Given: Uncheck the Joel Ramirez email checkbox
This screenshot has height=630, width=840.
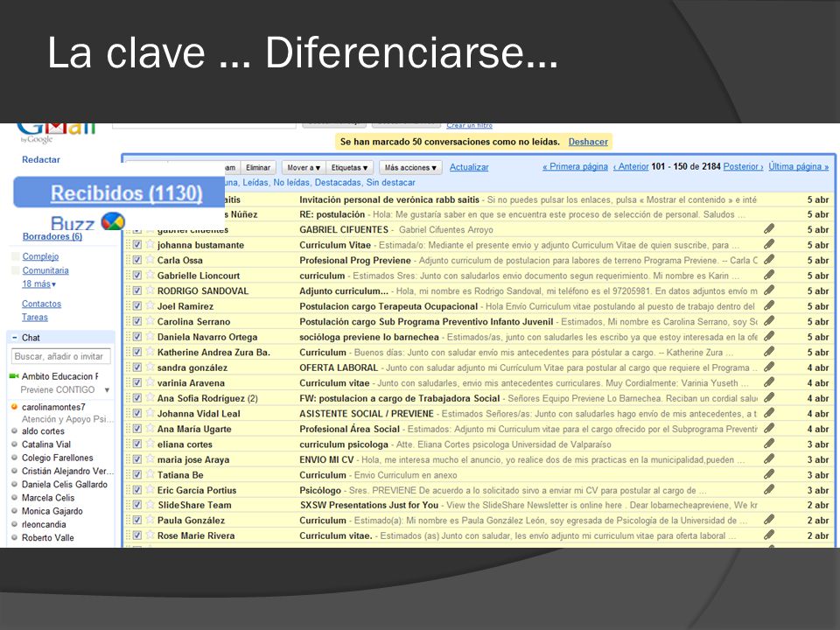Looking at the screenshot, I should [x=137, y=306].
